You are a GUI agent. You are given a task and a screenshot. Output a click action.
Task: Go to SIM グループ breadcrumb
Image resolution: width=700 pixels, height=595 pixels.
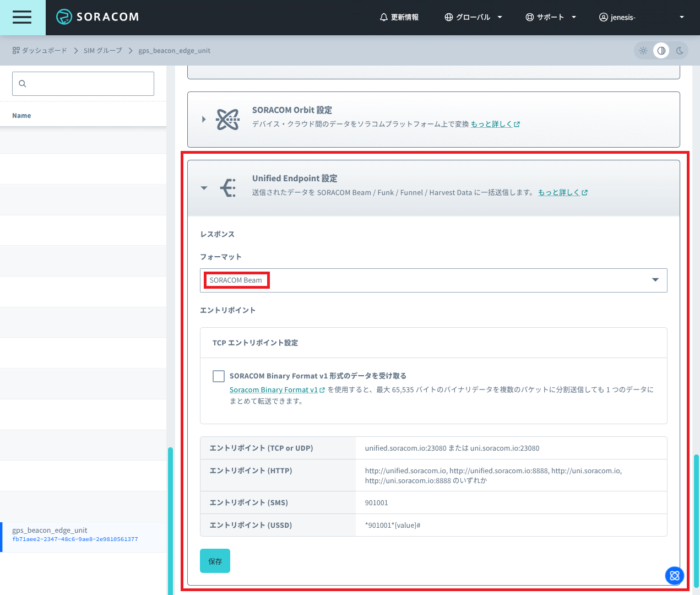coord(103,51)
